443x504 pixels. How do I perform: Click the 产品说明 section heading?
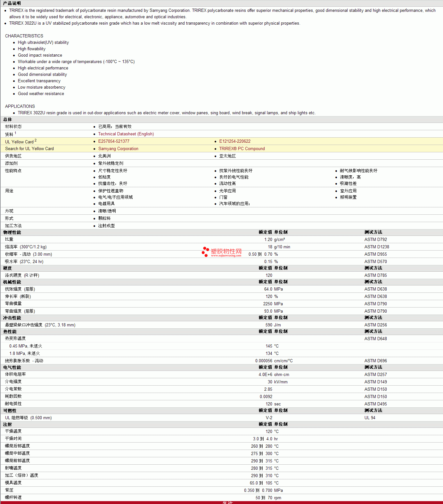pos(12,3)
